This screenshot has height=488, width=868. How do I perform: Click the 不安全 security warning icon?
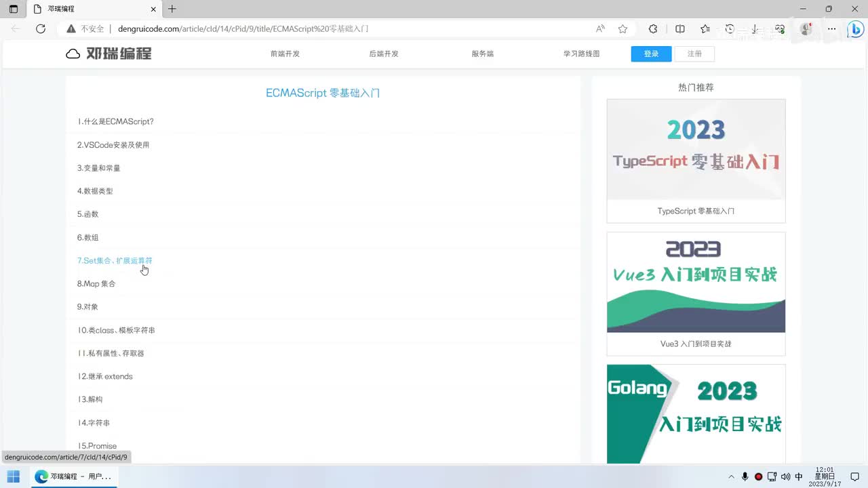click(x=71, y=29)
